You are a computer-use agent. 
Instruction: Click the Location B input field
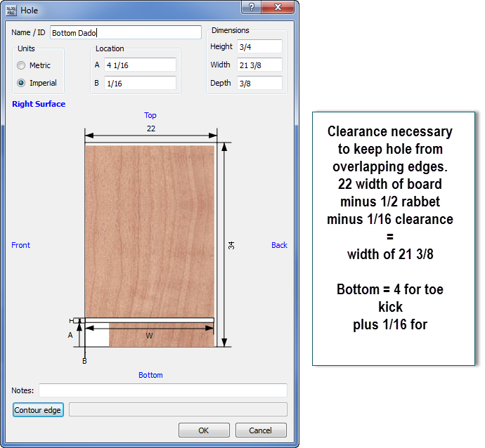(x=140, y=83)
